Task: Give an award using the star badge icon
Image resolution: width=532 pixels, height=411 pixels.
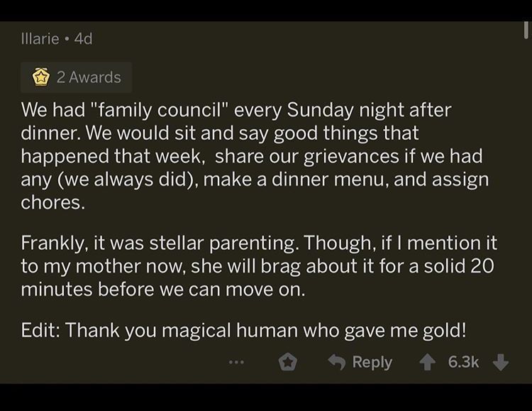Action: 287,362
